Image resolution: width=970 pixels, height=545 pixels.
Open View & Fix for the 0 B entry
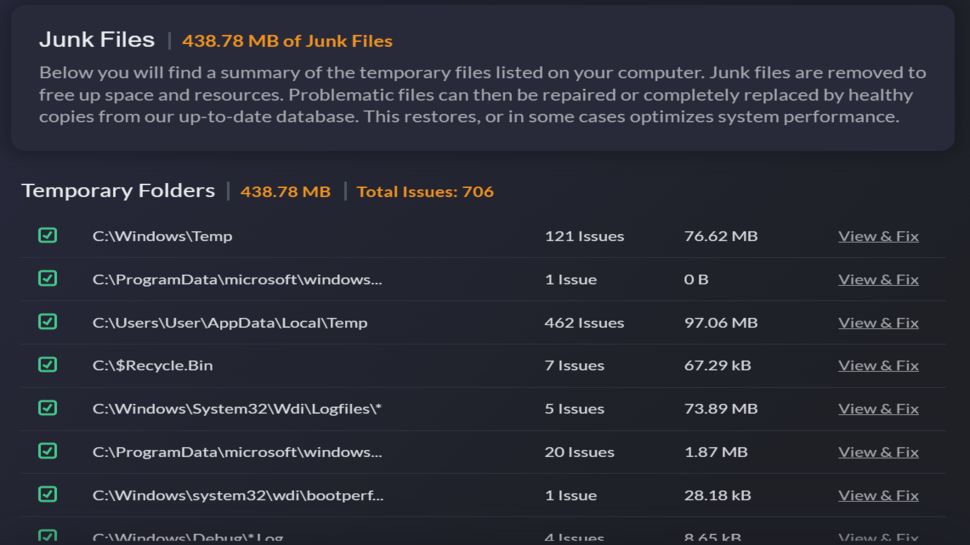point(878,280)
